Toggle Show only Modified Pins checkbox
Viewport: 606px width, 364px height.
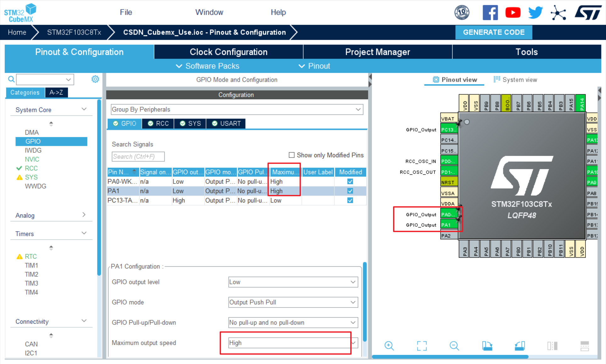(292, 155)
